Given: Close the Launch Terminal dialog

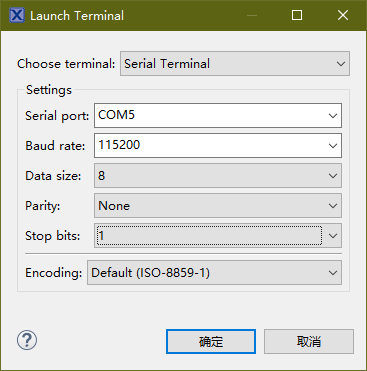Looking at the screenshot, I should [343, 15].
